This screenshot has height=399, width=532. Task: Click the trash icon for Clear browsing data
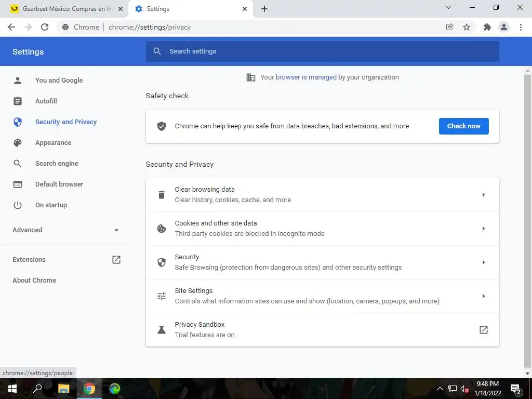point(162,195)
